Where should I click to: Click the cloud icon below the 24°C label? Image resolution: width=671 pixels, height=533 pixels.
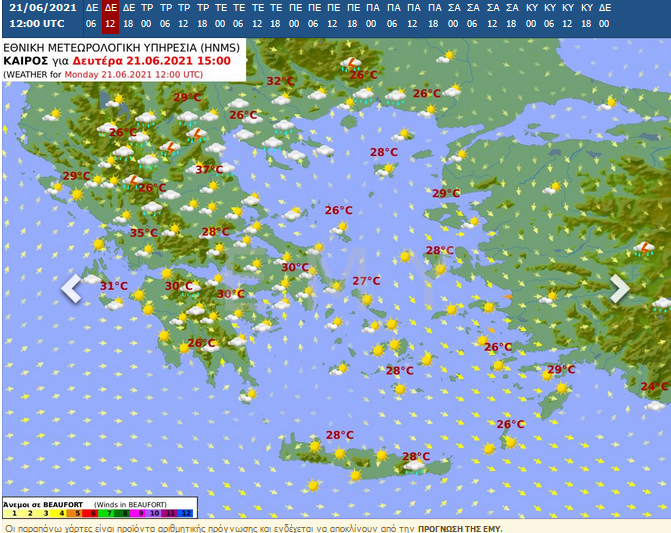coord(655,405)
